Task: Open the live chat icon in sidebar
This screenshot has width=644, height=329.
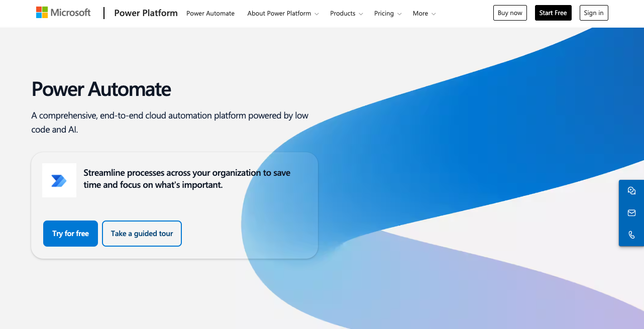Action: pos(631,191)
